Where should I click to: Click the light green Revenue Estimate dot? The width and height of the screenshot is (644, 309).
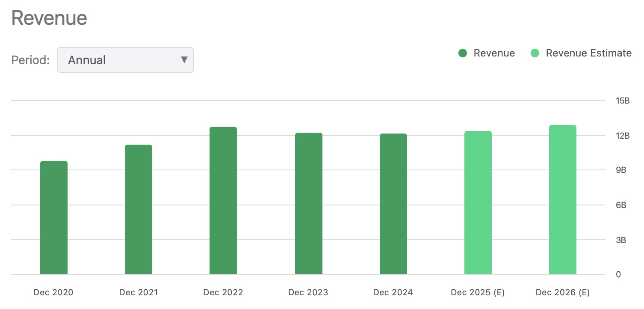tap(535, 53)
